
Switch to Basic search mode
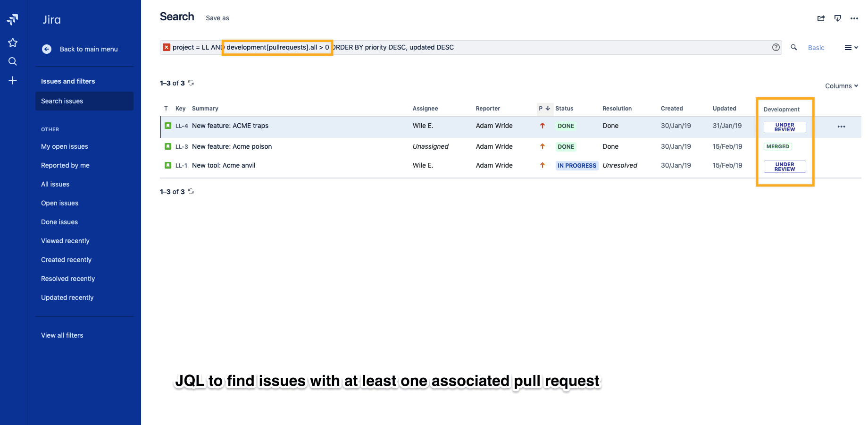(x=816, y=48)
